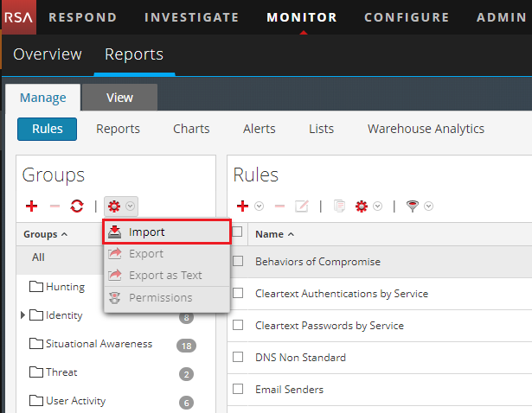The height and width of the screenshot is (413, 532).
Task: Sort rules by the Name column header
Action: pyautogui.click(x=274, y=234)
